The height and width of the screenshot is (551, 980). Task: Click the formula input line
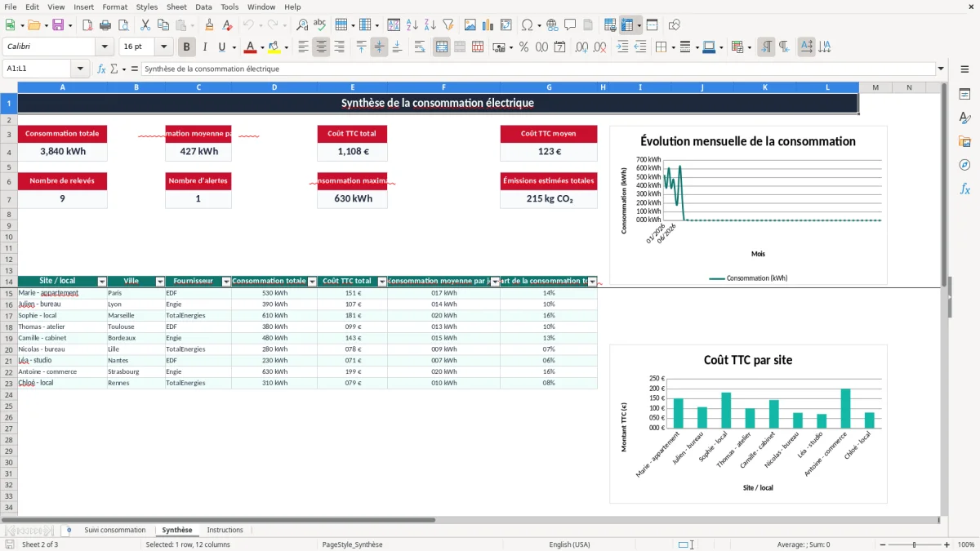pos(538,69)
